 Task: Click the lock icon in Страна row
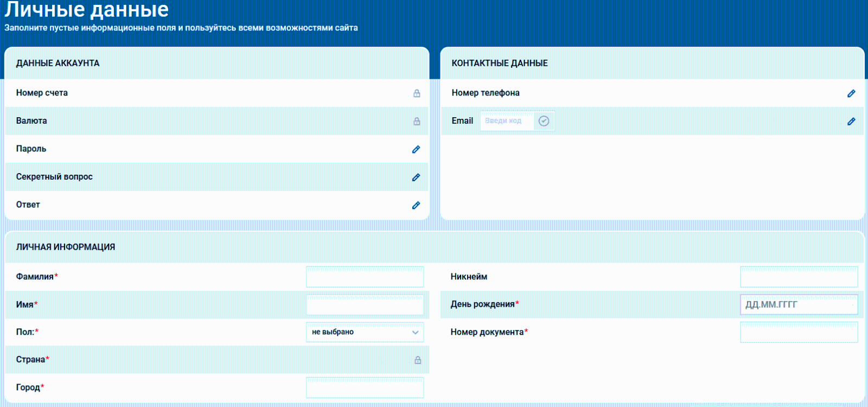click(418, 360)
